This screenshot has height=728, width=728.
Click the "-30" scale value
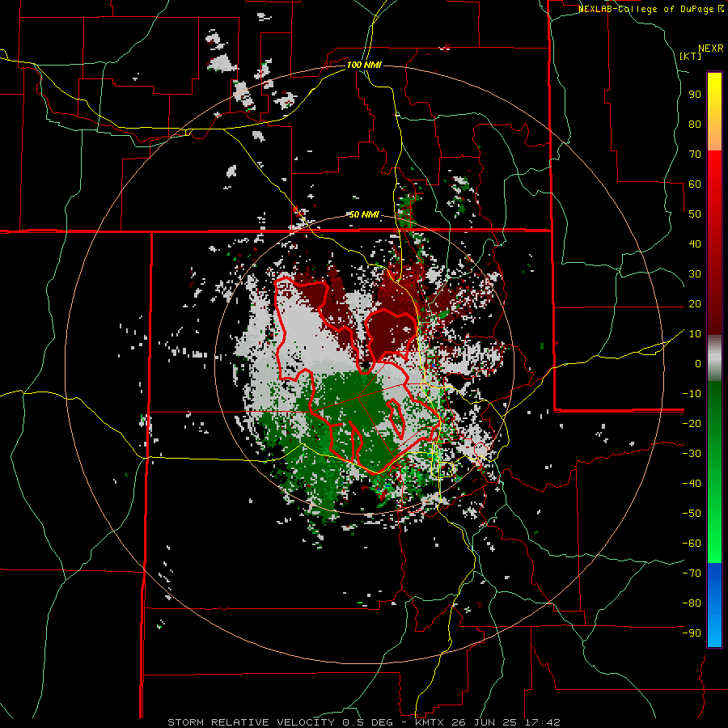[692, 454]
